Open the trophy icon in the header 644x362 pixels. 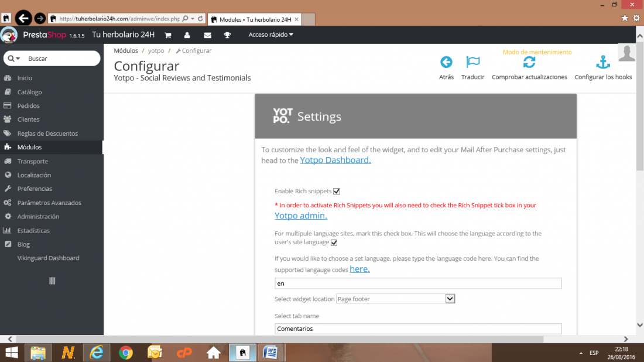tap(227, 35)
